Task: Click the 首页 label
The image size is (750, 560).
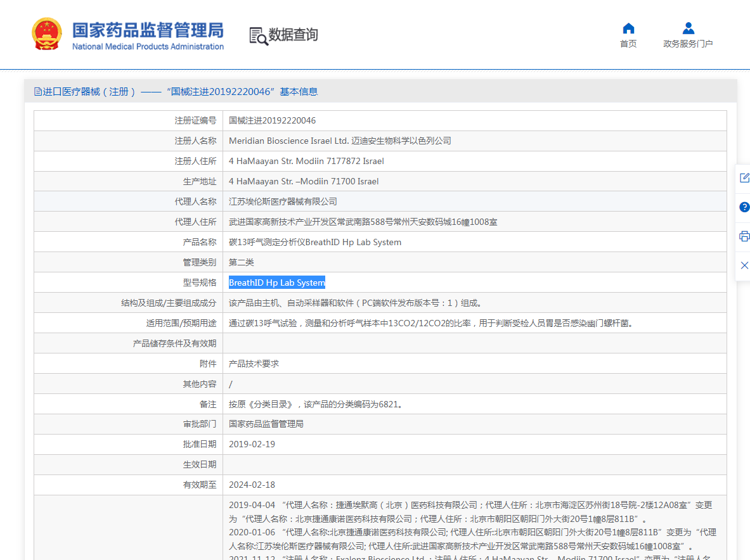Action: click(x=628, y=44)
